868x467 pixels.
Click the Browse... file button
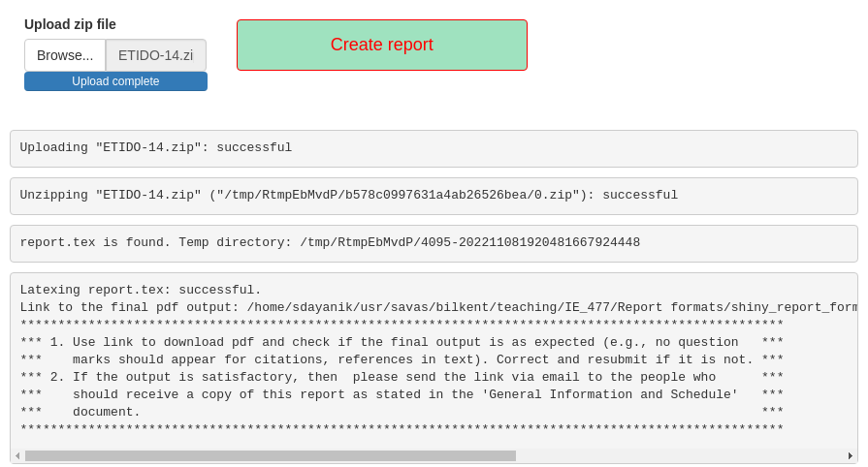65,55
